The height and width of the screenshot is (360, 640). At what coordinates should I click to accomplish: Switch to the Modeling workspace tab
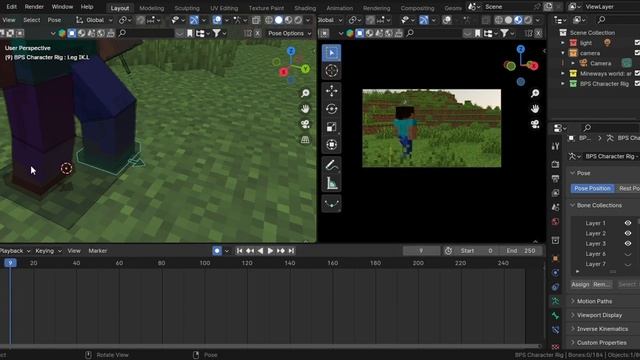(x=151, y=8)
